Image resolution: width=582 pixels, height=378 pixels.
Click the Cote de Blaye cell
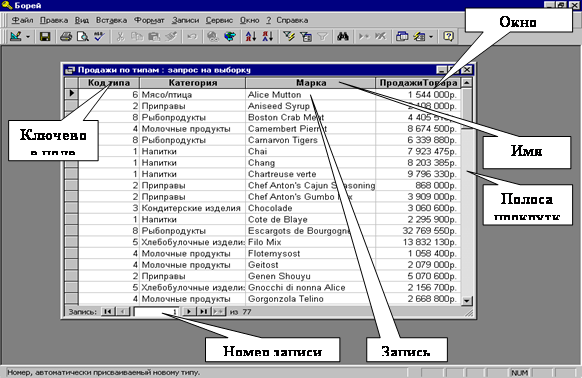point(310,219)
